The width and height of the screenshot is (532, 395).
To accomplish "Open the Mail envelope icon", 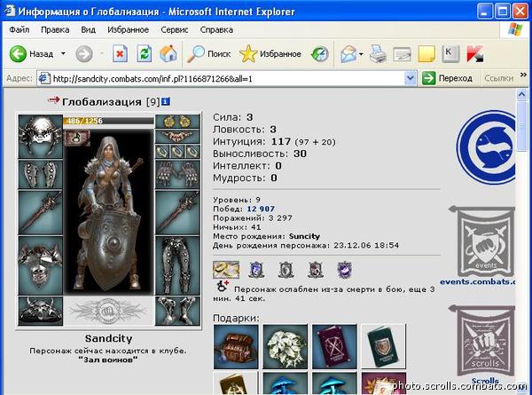I will tap(348, 53).
